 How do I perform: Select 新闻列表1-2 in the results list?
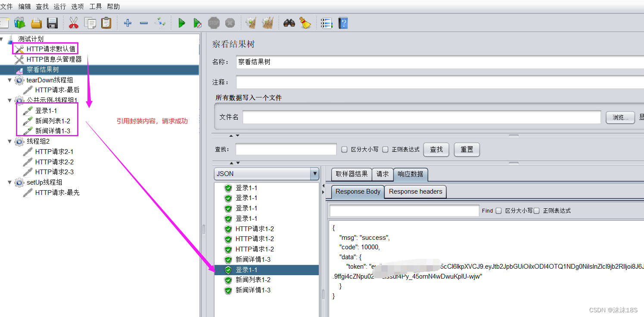[253, 280]
